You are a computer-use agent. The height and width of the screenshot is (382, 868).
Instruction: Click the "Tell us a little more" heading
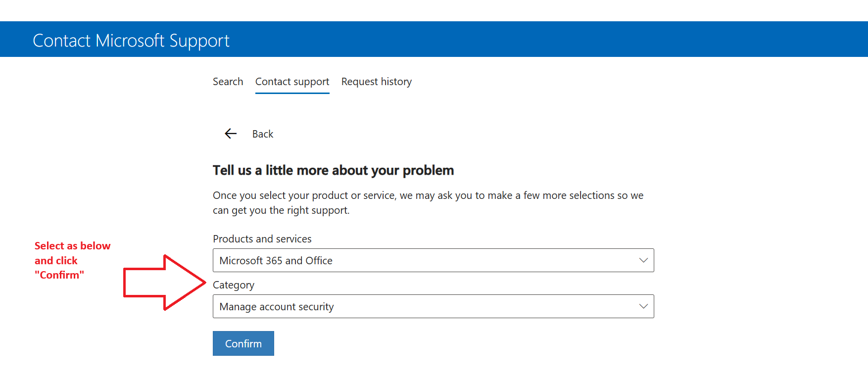click(333, 170)
